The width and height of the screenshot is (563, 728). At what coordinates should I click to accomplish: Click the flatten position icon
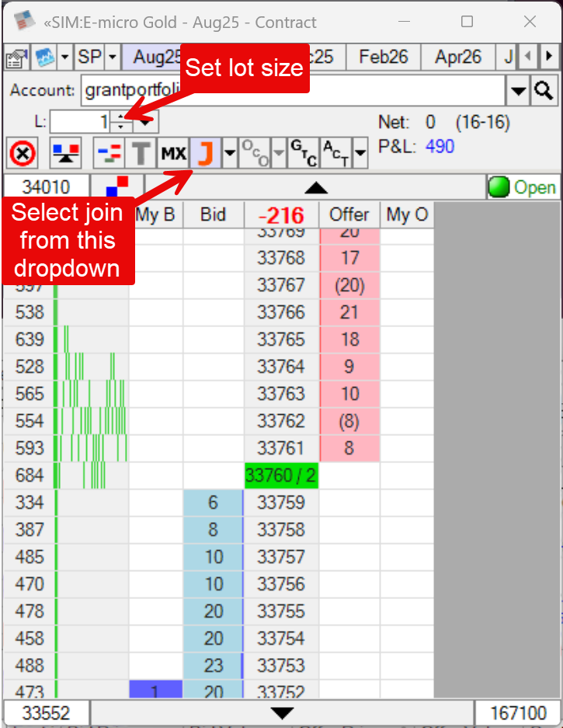pyautogui.click(x=66, y=154)
